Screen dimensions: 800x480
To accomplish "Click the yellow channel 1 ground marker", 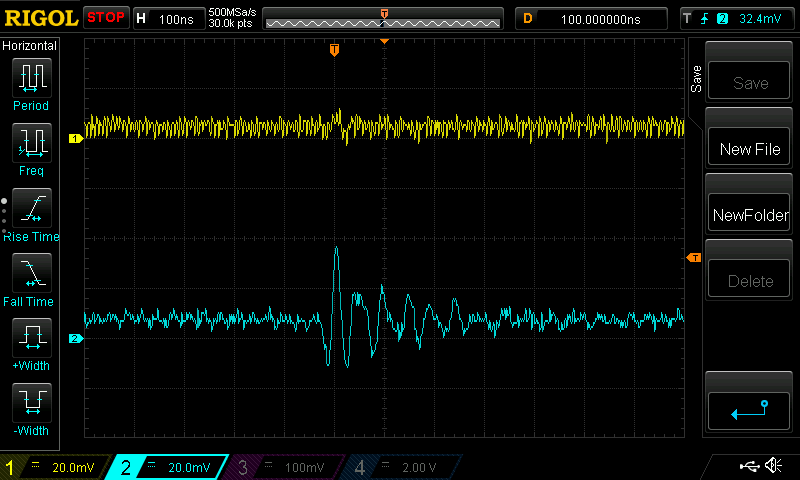I will (76, 138).
